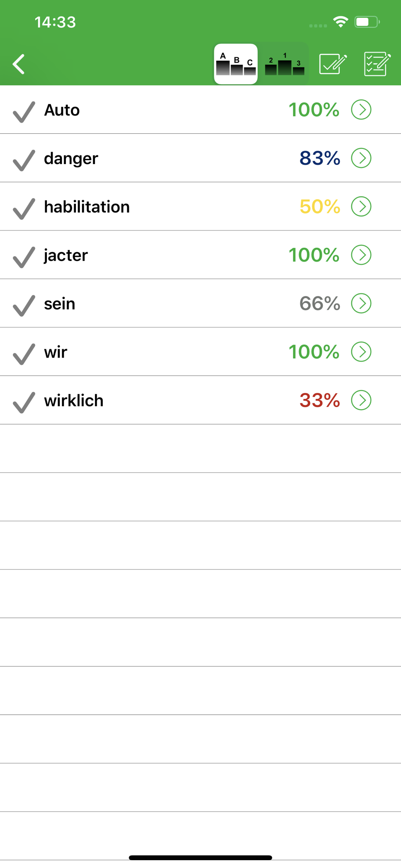Tap the single checkbox edit icon
Image resolution: width=401 pixels, height=868 pixels.
click(x=332, y=64)
